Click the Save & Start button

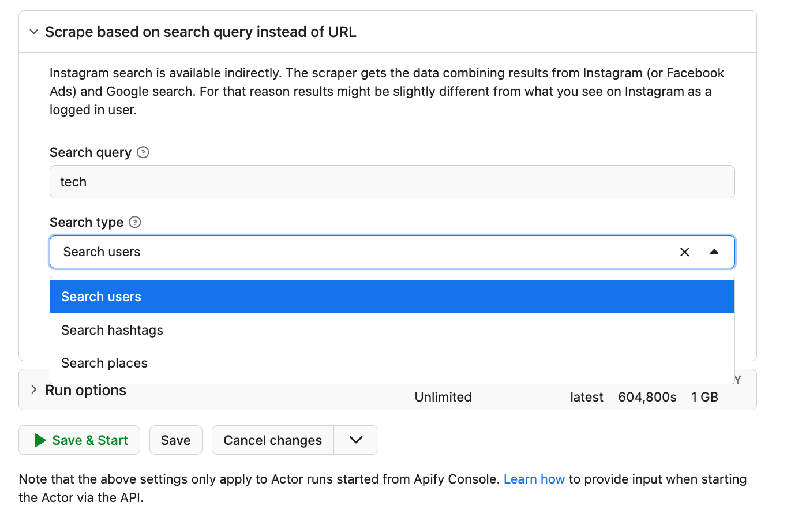click(x=79, y=440)
